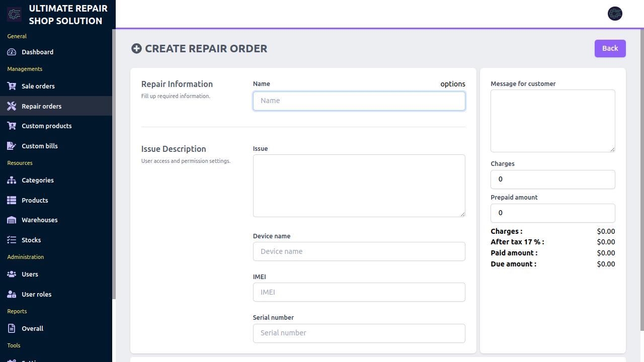The height and width of the screenshot is (362, 644).
Task: Click the user avatar in the top bar
Action: (x=615, y=14)
